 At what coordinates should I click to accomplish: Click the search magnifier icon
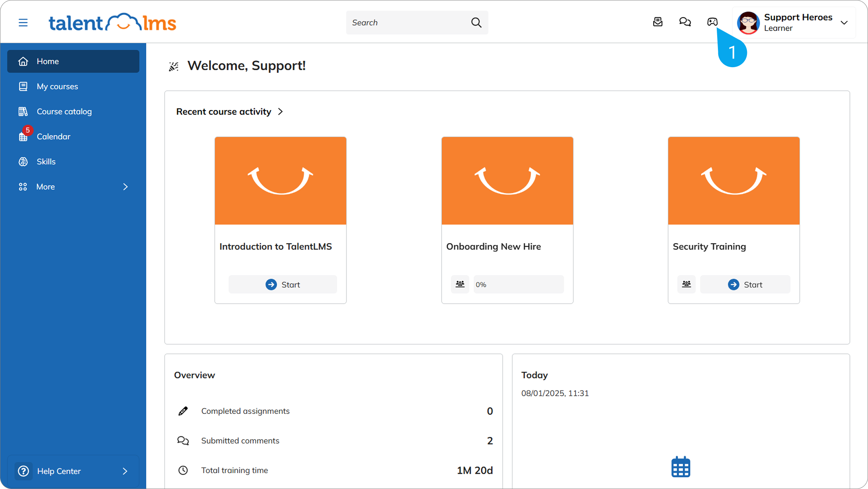(x=476, y=23)
